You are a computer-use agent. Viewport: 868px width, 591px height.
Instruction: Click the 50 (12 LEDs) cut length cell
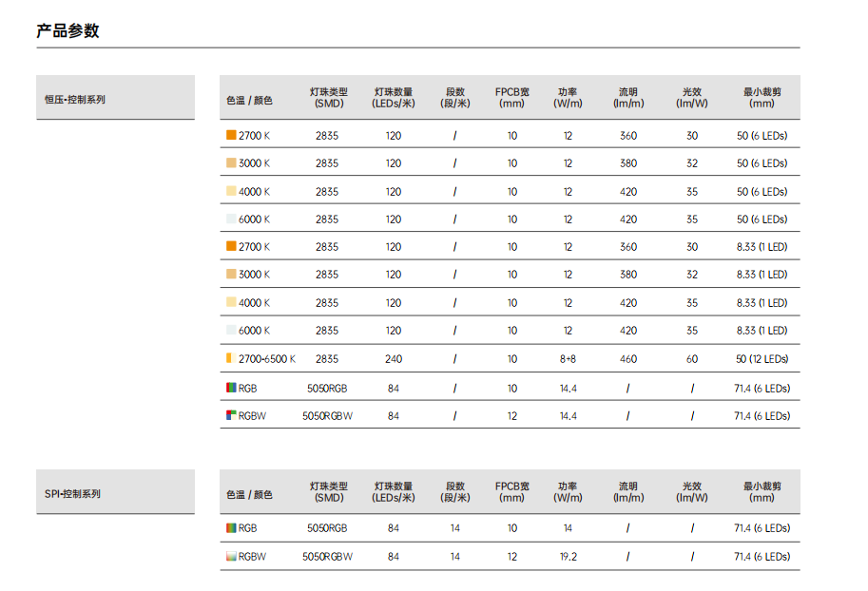click(762, 359)
